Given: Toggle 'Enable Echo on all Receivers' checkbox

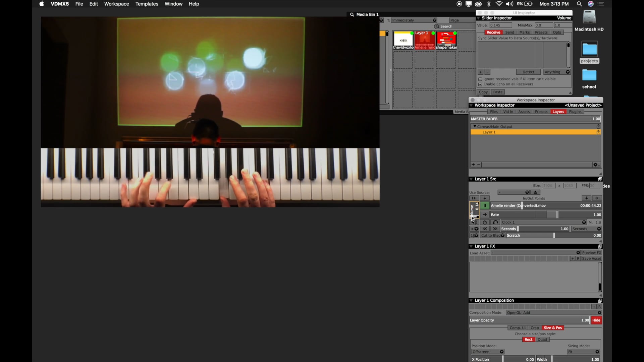Looking at the screenshot, I should coord(480,84).
